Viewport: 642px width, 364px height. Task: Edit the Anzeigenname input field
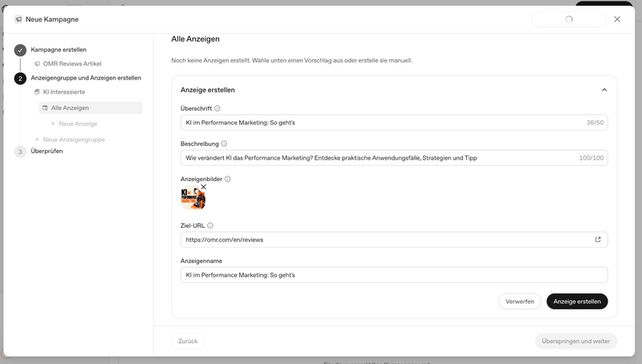[394, 275]
